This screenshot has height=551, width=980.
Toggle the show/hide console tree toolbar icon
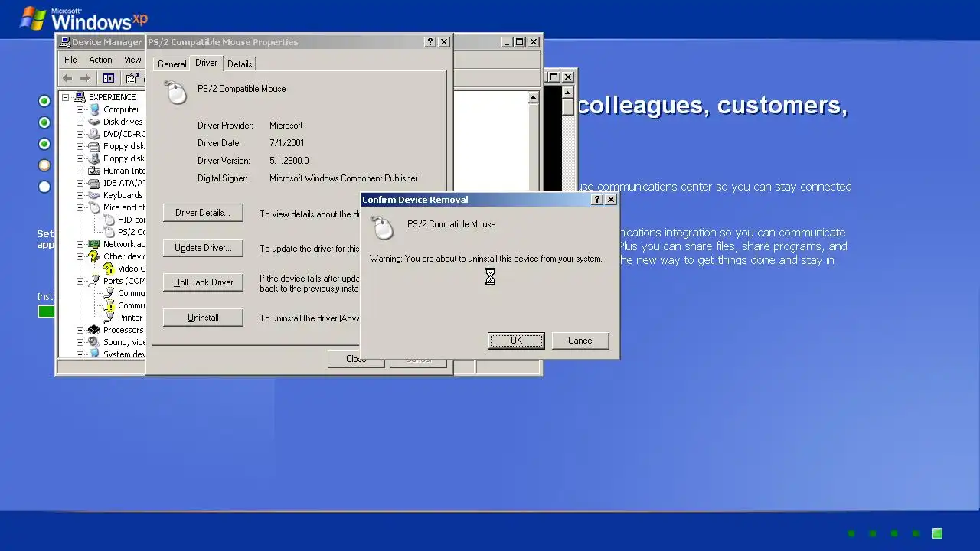coord(109,78)
